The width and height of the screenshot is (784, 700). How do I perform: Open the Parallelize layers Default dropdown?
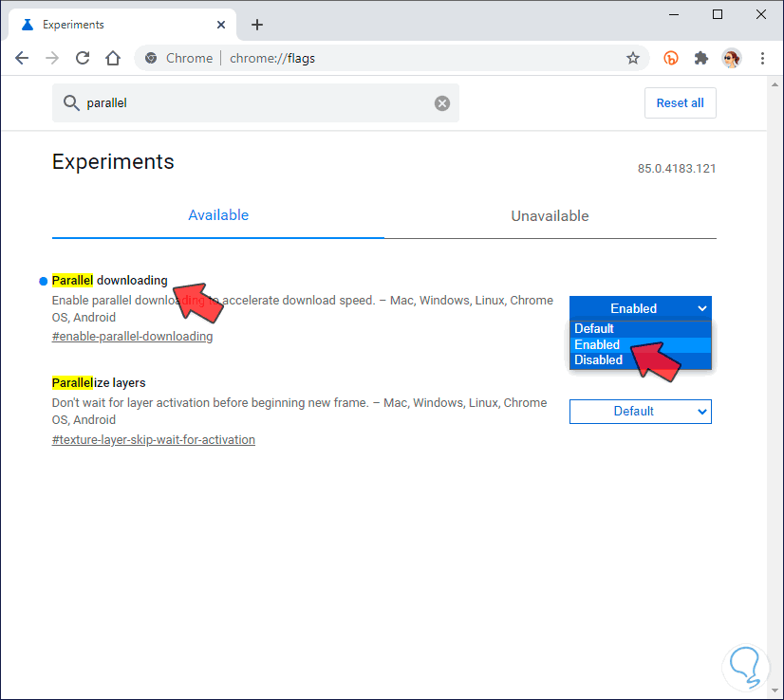640,412
